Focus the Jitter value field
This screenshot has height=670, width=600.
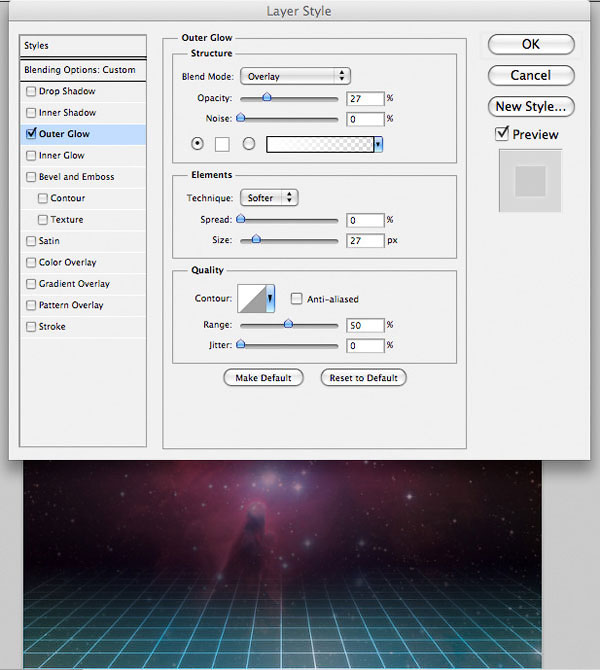pos(365,346)
